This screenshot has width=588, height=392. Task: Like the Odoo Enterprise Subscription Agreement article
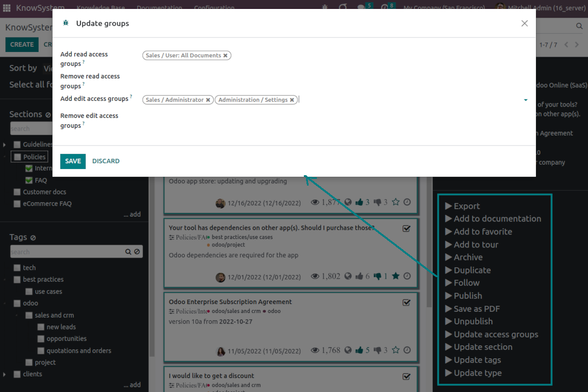coord(360,350)
